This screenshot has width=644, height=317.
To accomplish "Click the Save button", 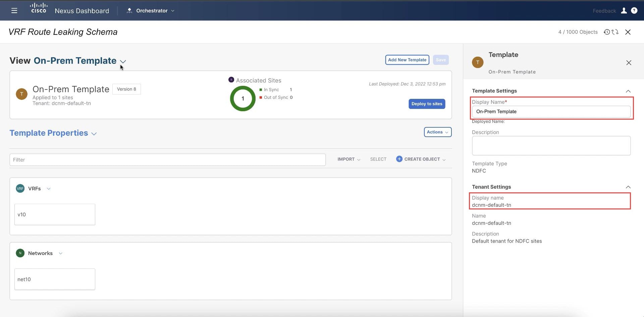I will [441, 60].
